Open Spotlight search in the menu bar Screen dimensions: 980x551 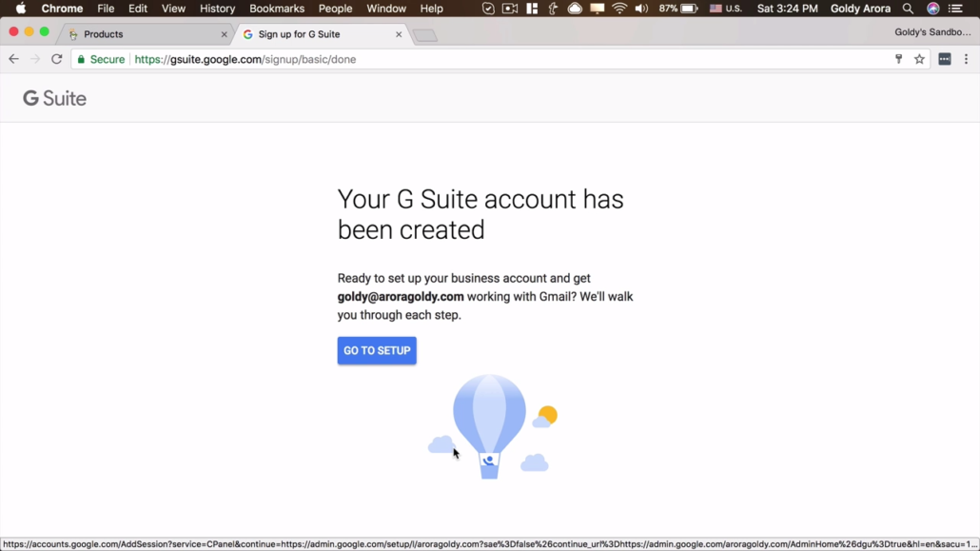908,9
